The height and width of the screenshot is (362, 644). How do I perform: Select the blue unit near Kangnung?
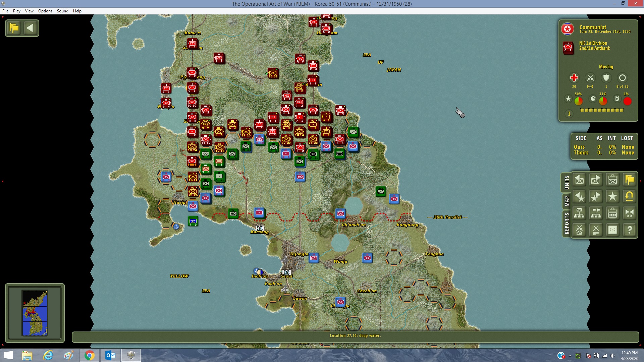pyautogui.click(x=394, y=199)
